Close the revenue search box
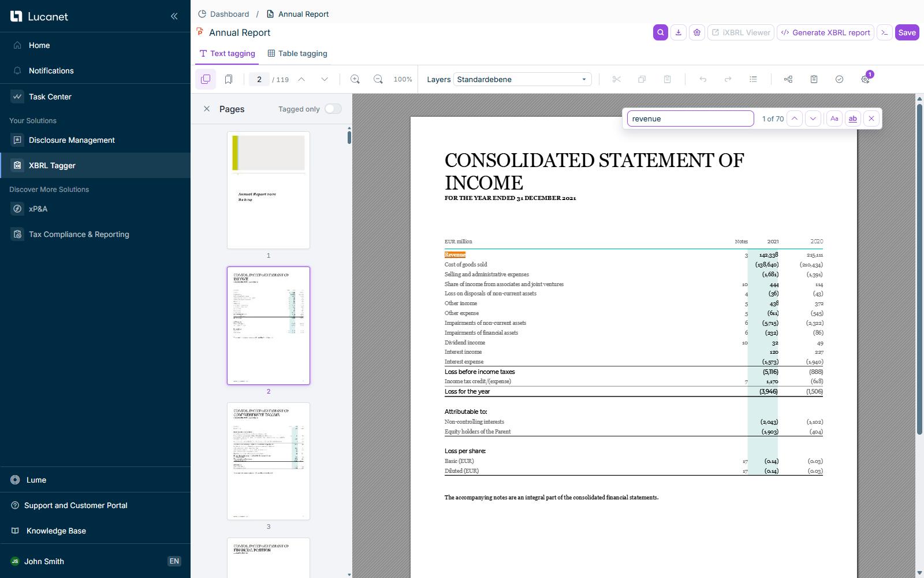 [x=871, y=118]
